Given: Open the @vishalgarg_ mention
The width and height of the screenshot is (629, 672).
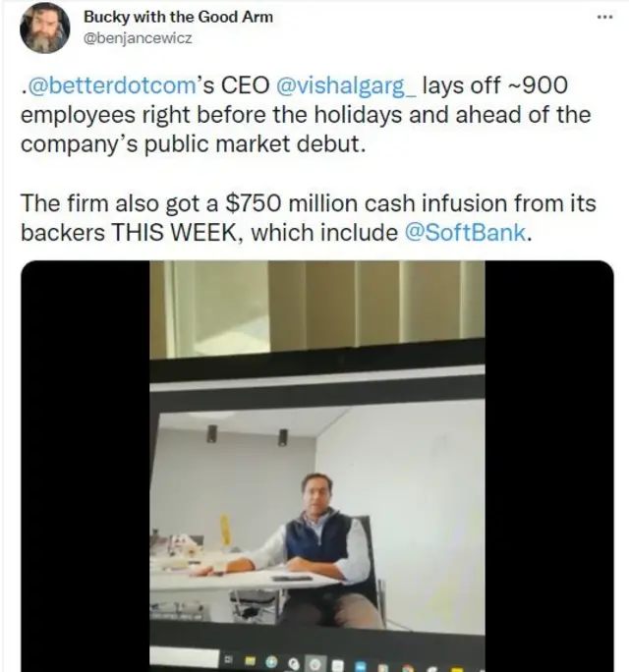Looking at the screenshot, I should tap(346, 85).
